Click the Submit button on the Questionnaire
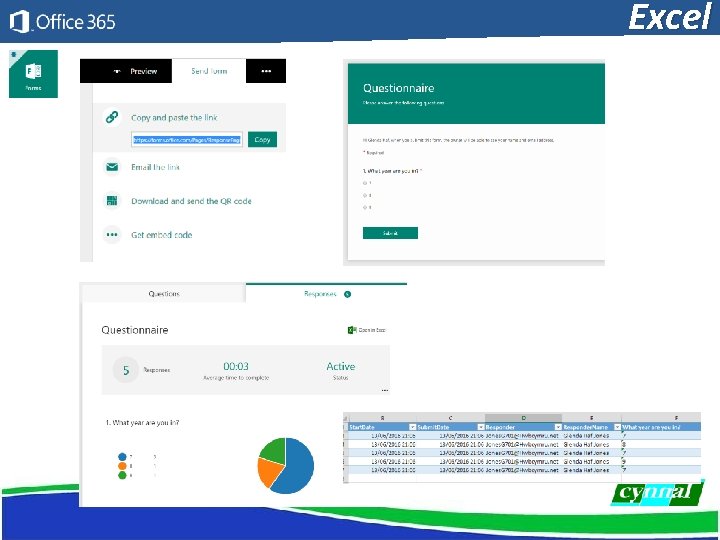720x540 pixels. (390, 233)
